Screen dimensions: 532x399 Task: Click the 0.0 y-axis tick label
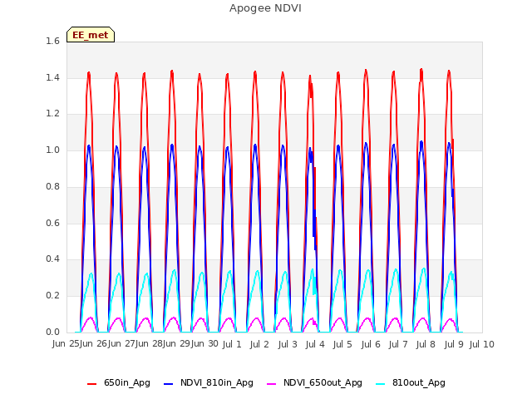click(52, 332)
